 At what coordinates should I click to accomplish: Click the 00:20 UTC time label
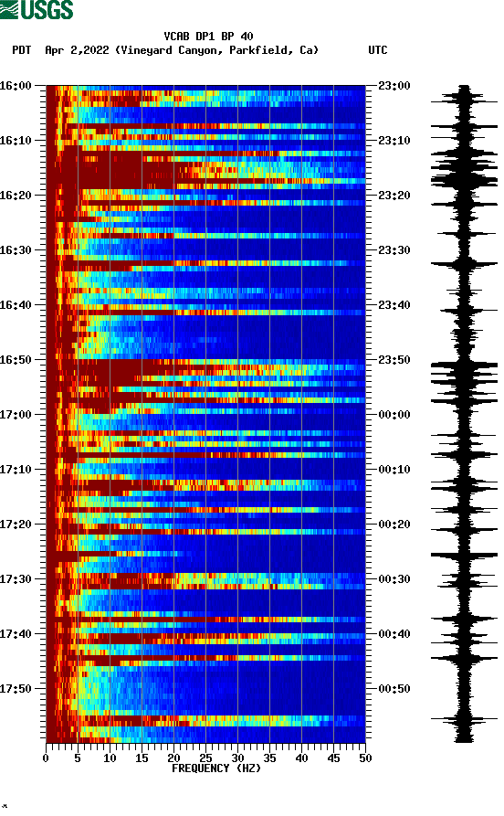(394, 525)
